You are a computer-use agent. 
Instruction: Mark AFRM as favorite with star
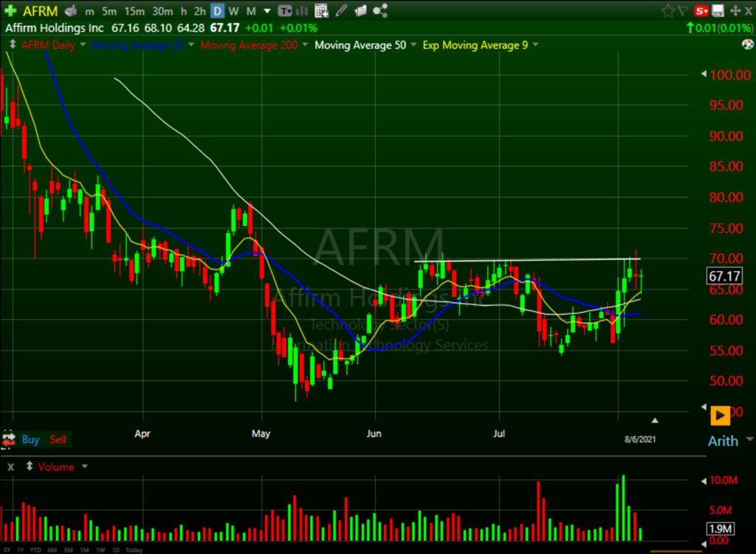pos(667,10)
